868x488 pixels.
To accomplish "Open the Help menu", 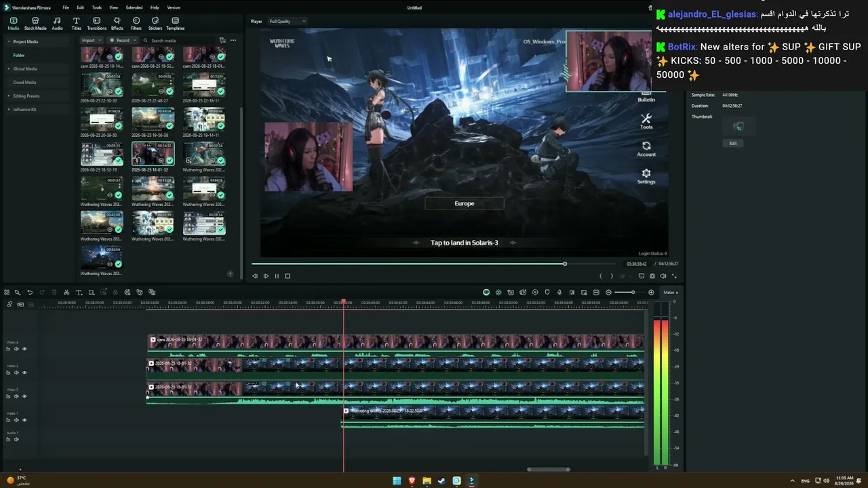I will [x=155, y=7].
